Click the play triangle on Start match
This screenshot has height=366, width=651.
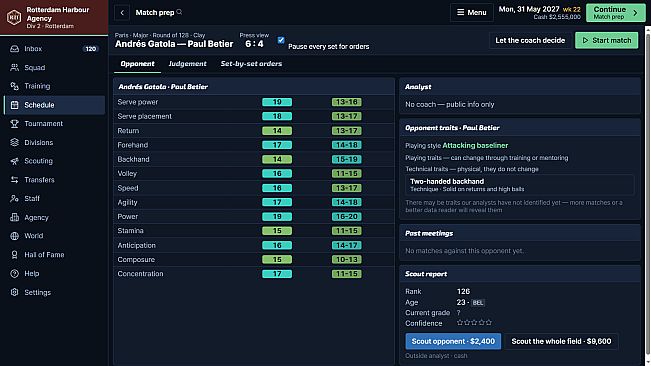click(x=585, y=40)
